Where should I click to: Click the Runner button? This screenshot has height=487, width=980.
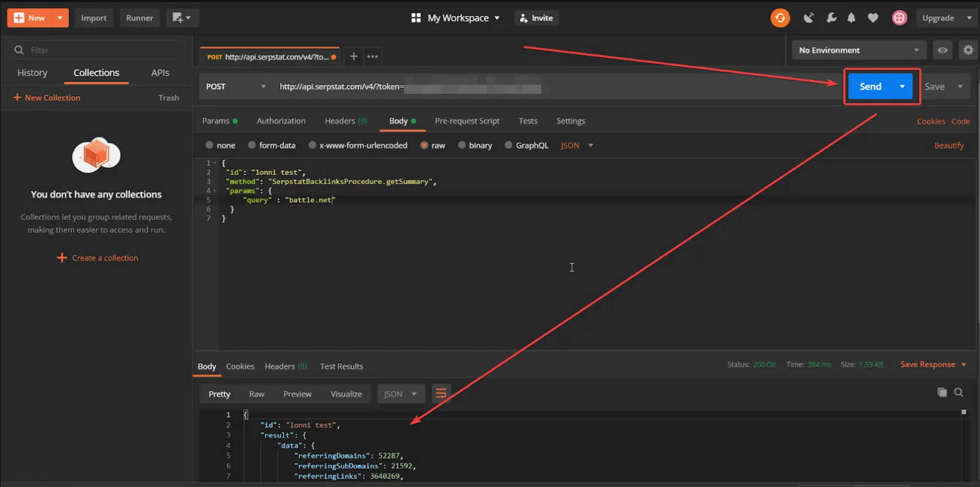pyautogui.click(x=140, y=18)
